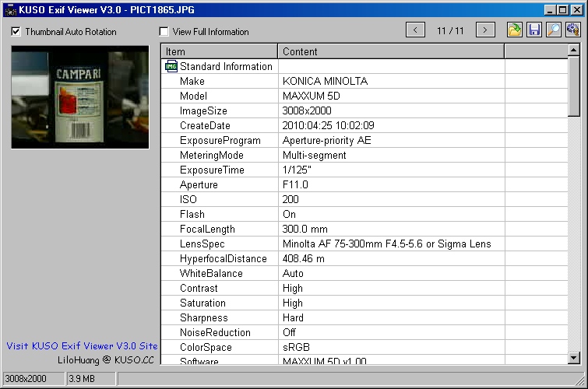The height and width of the screenshot is (389, 588).
Task: Click the KUSO app icon in title bar
Action: pos(9,9)
